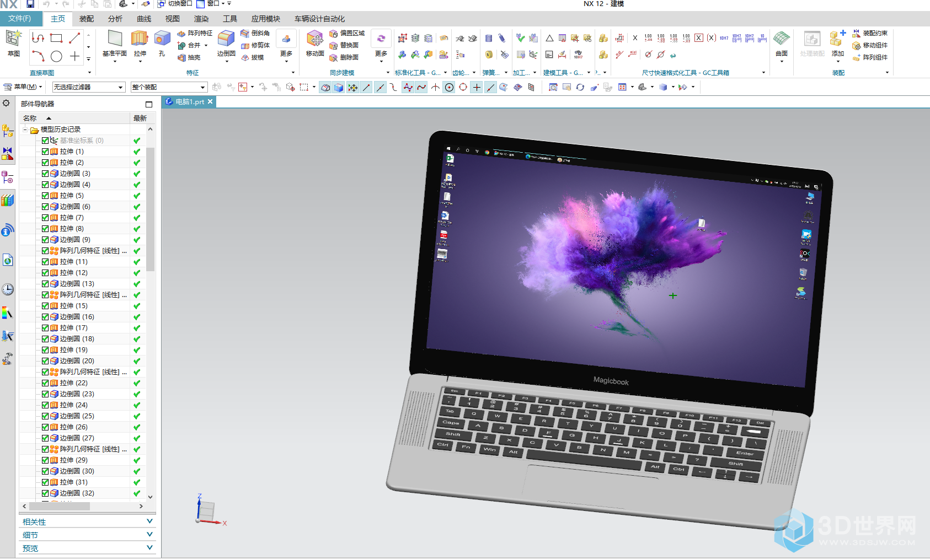Open the selection filter (无选择过滤器) dropdown
Screen dimensions: 930x560
tap(88, 87)
